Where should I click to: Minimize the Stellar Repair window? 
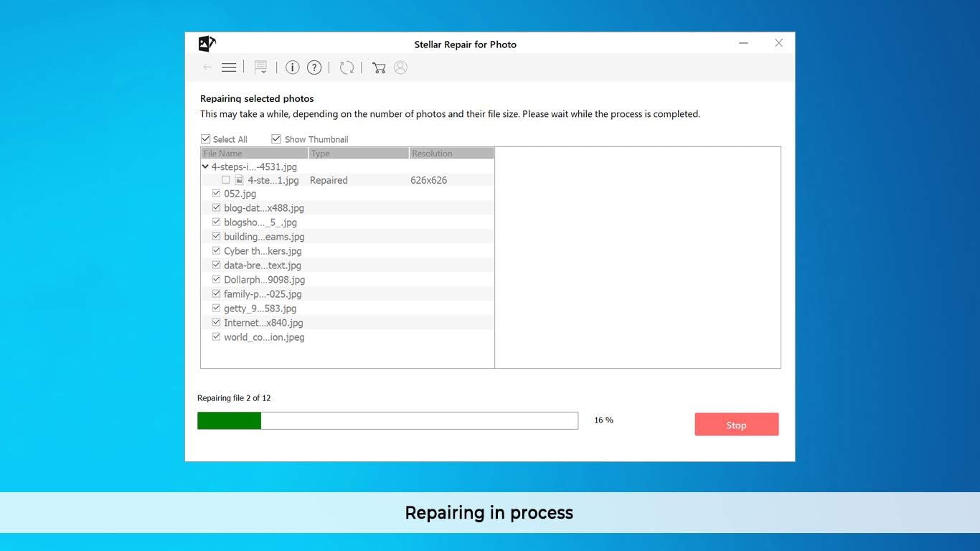744,43
